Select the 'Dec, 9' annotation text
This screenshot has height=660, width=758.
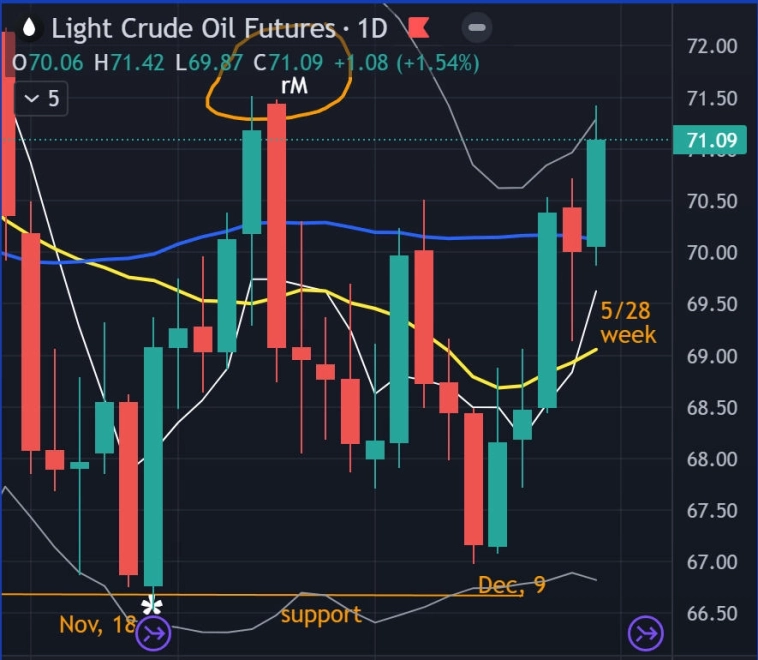[511, 585]
